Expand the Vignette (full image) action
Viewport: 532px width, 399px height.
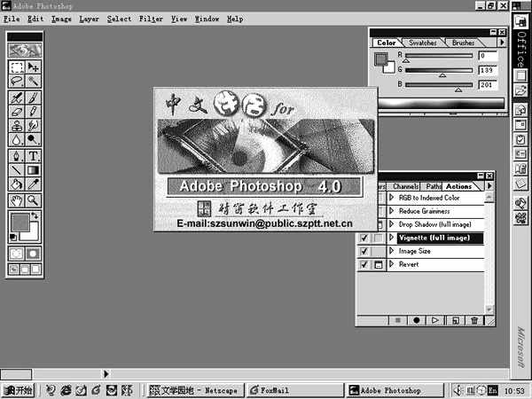tap(392, 238)
